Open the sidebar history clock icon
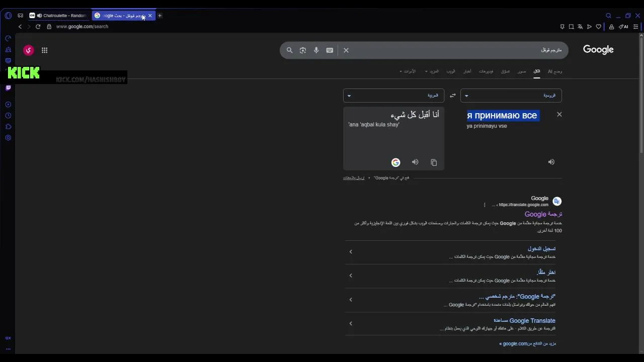The width and height of the screenshot is (644, 362). click(x=8, y=116)
